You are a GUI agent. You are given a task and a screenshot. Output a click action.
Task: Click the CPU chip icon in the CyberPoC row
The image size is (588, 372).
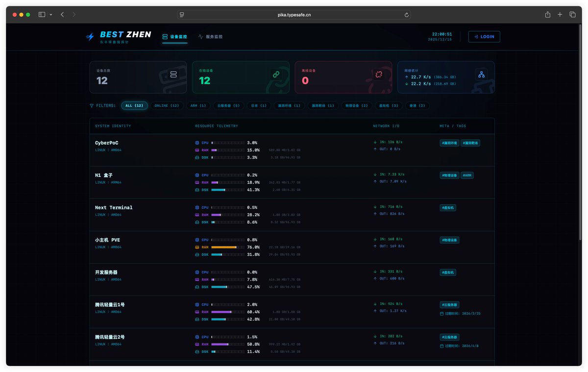197,143
